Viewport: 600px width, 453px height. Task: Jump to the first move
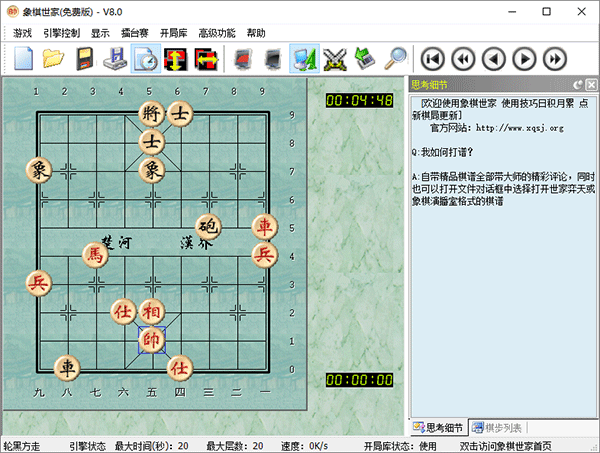432,59
